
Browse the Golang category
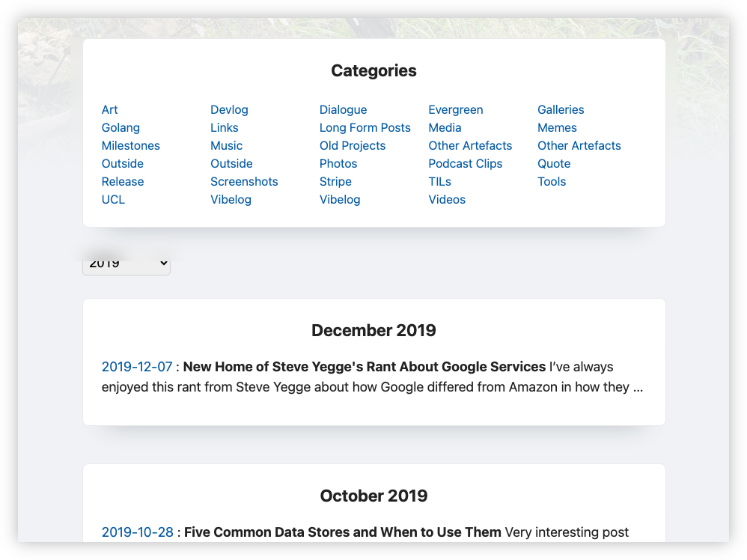click(x=121, y=128)
